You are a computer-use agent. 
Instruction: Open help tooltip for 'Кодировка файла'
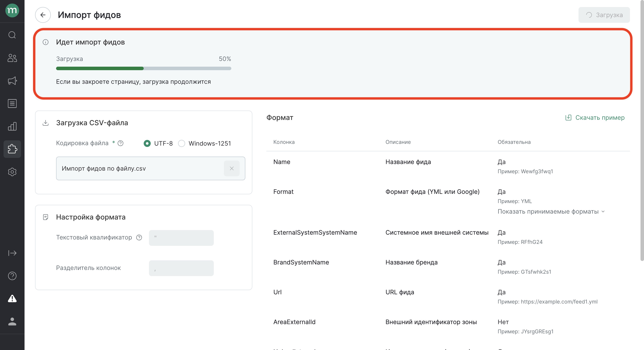coord(120,143)
